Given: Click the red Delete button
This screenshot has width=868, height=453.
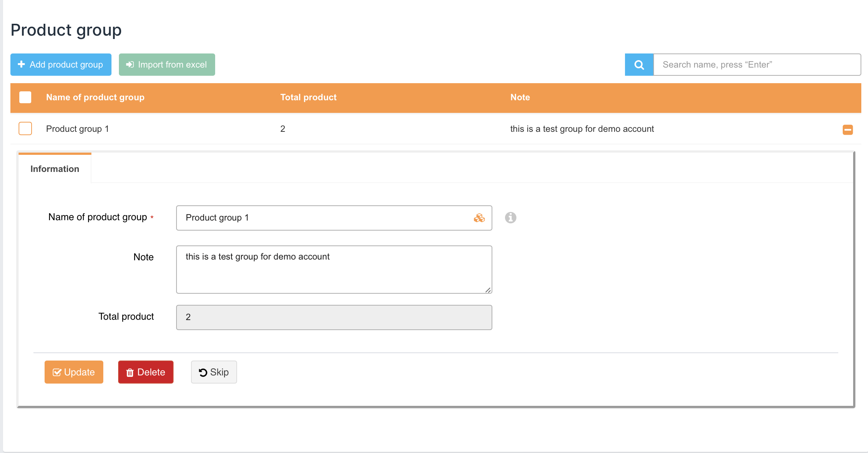Looking at the screenshot, I should pyautogui.click(x=146, y=372).
